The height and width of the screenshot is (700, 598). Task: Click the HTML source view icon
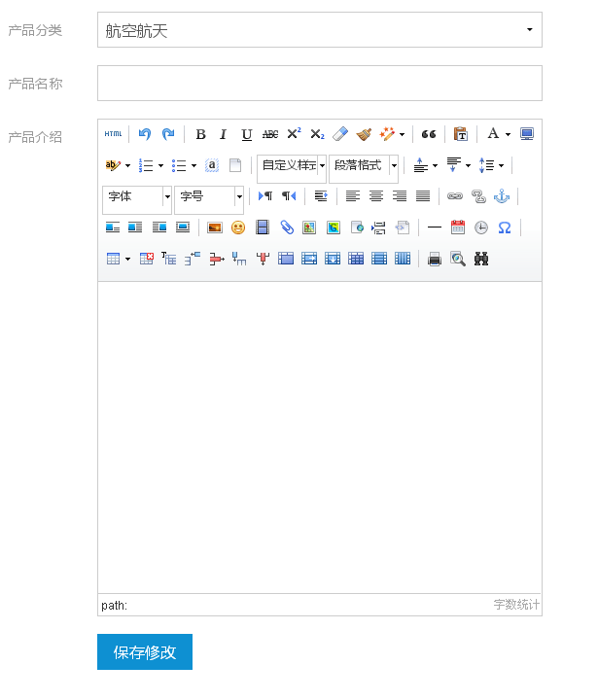coord(114,134)
